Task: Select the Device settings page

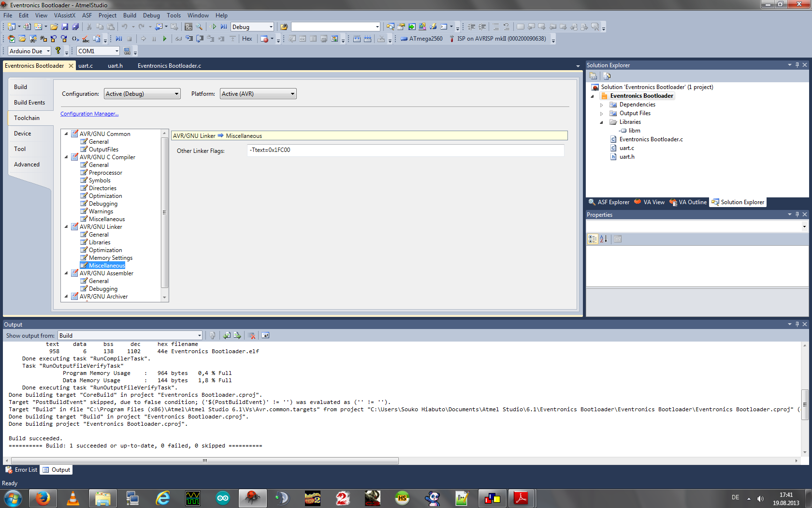Action: 23,134
